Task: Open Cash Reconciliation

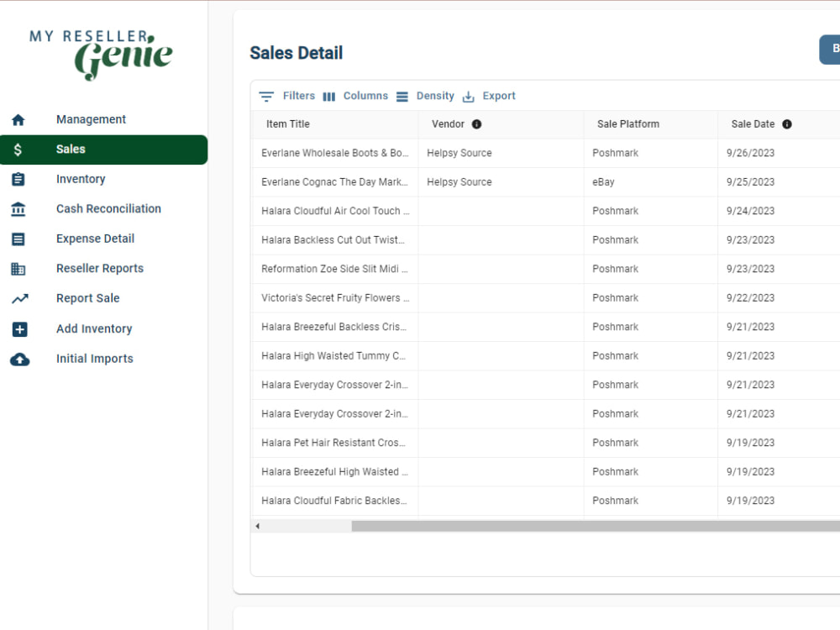Action: coord(108,209)
